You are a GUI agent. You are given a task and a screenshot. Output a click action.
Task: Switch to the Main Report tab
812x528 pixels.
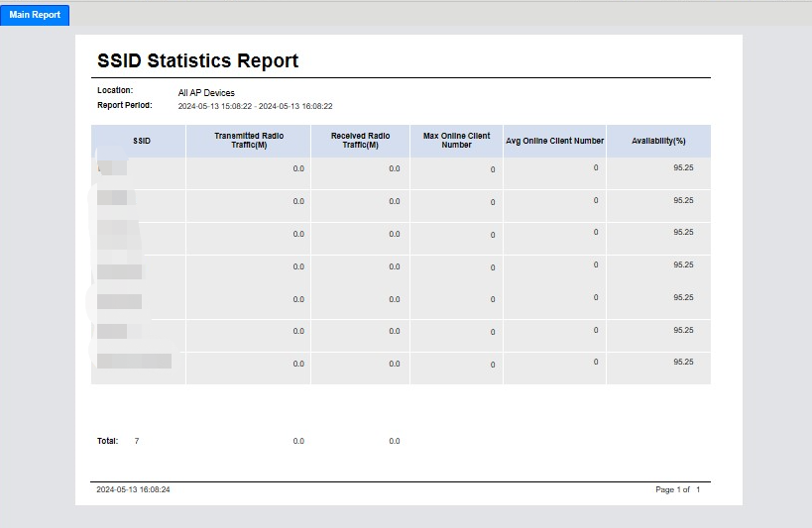35,15
